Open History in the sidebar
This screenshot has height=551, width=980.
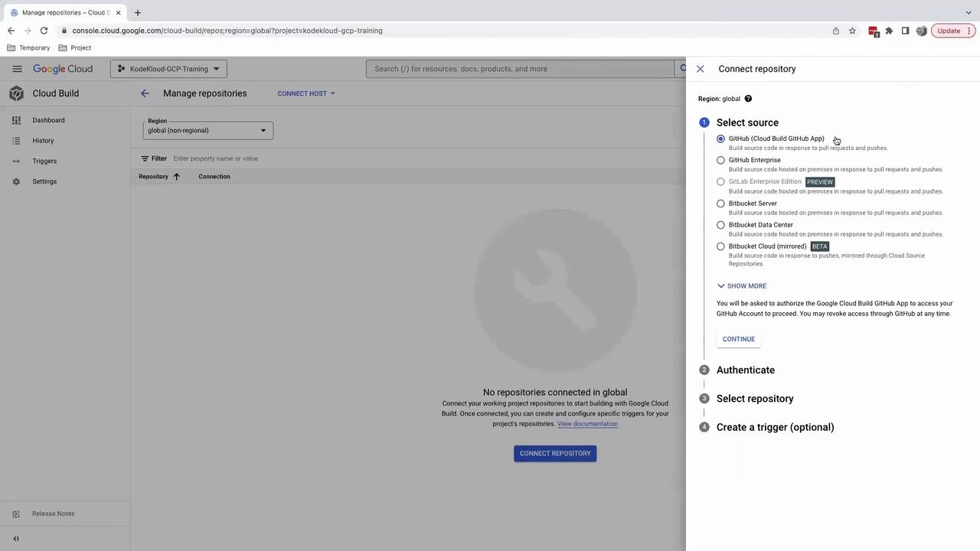coord(43,141)
